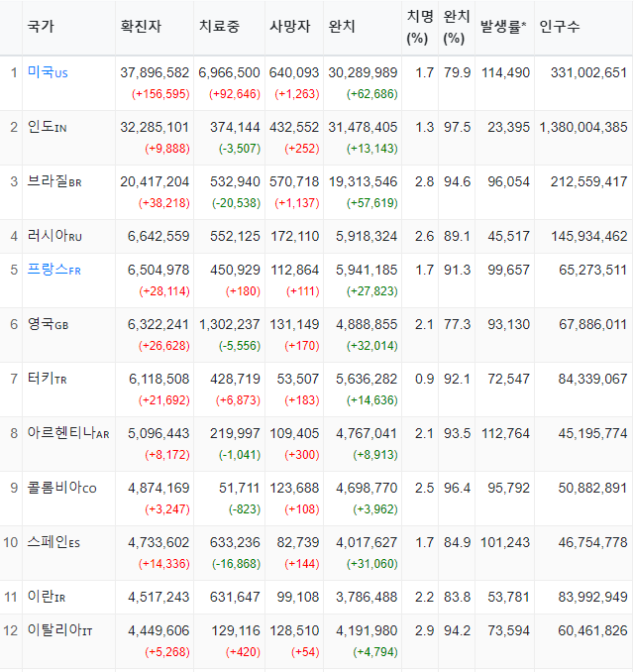Click US deaths value 640,093
634x672 pixels.
tap(294, 72)
